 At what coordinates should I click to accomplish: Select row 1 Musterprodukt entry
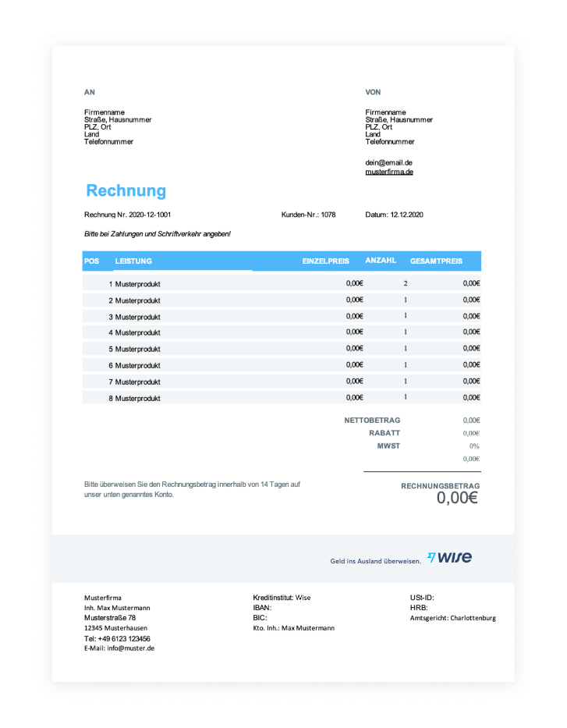click(x=137, y=284)
